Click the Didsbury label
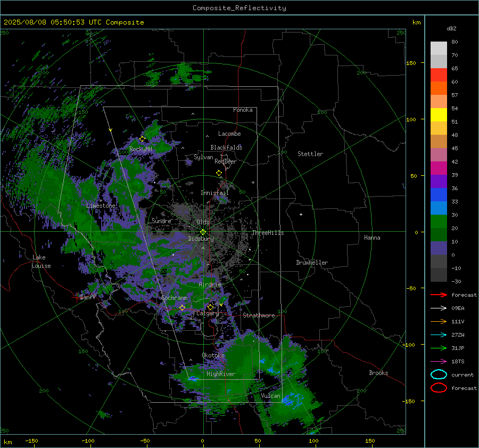 tap(201, 239)
